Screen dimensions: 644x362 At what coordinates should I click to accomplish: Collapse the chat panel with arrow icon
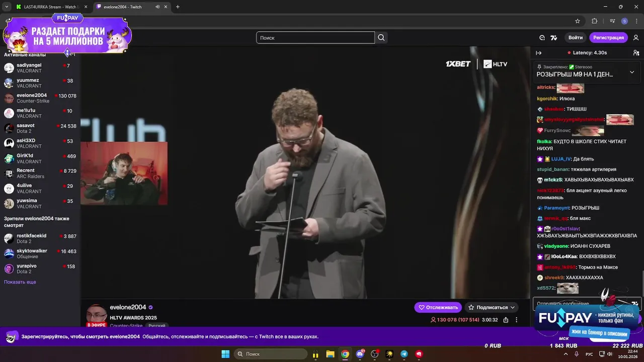[538, 53]
